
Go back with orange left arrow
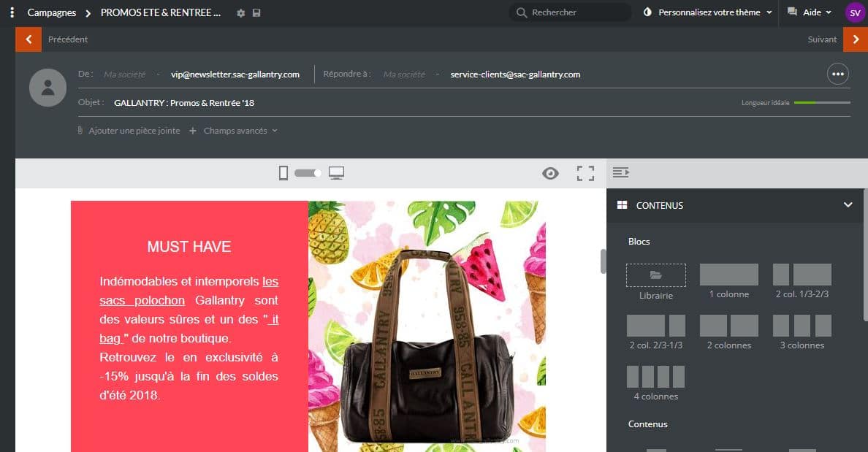click(x=28, y=39)
